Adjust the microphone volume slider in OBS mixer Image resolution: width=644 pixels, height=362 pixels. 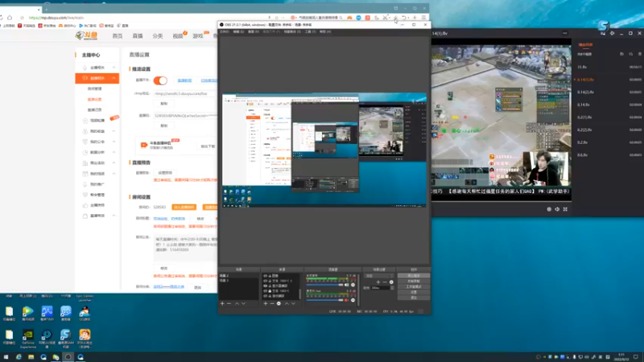pos(324,300)
